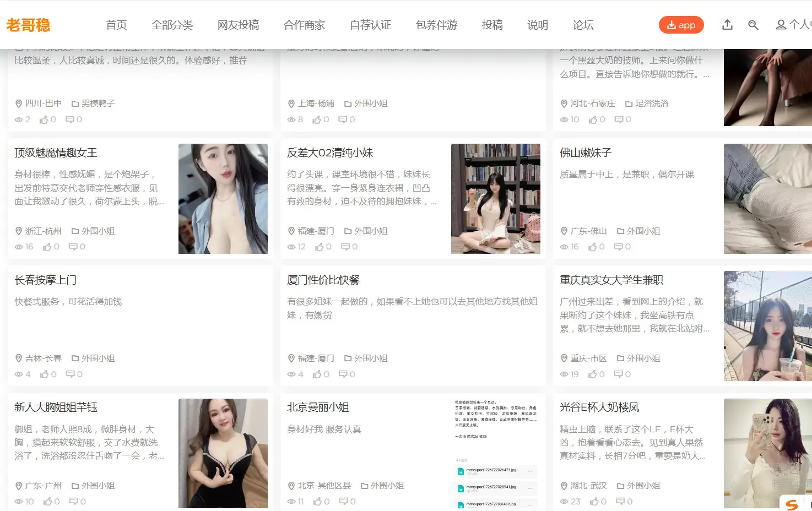The image size is (812, 511).
Task: Click the thumbs-up icon on 佛山嫩妹子
Action: 594,247
